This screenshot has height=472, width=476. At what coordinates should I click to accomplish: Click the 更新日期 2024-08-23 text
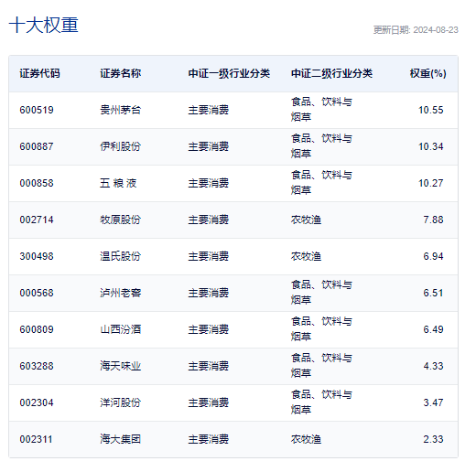tap(416, 30)
